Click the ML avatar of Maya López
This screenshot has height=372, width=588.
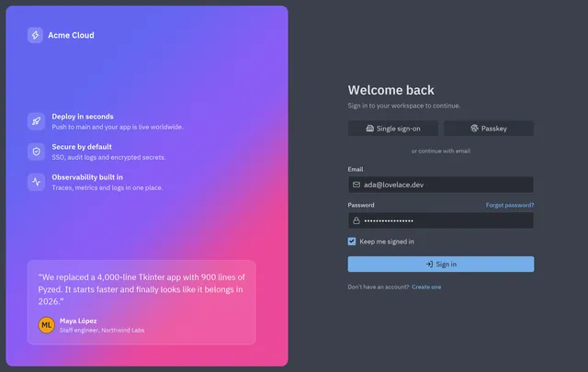[x=47, y=325]
